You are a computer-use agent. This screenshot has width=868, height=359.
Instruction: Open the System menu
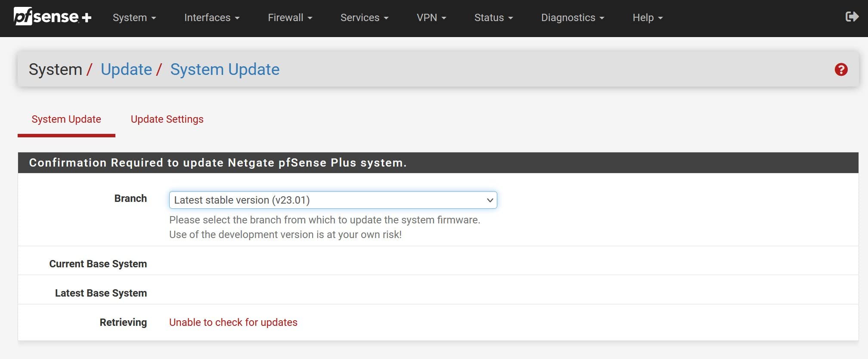[134, 18]
